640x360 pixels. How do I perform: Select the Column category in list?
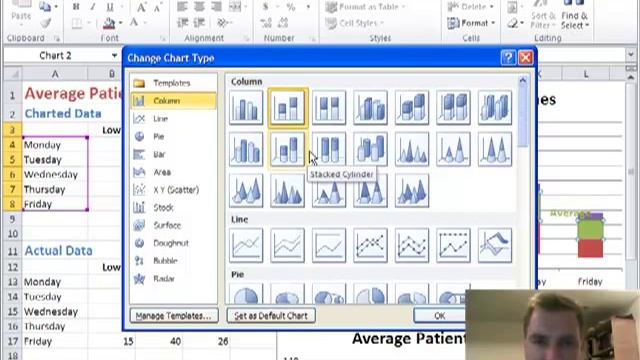[173, 100]
